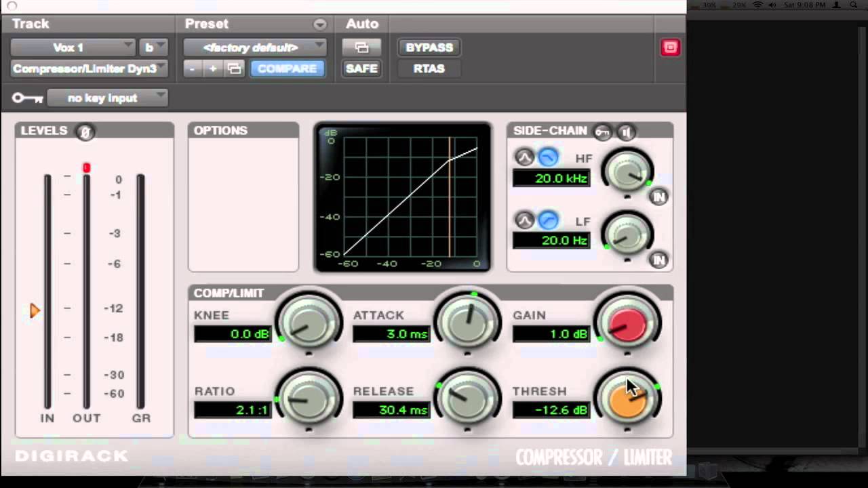Click the GR gain reduction meter

[140, 291]
